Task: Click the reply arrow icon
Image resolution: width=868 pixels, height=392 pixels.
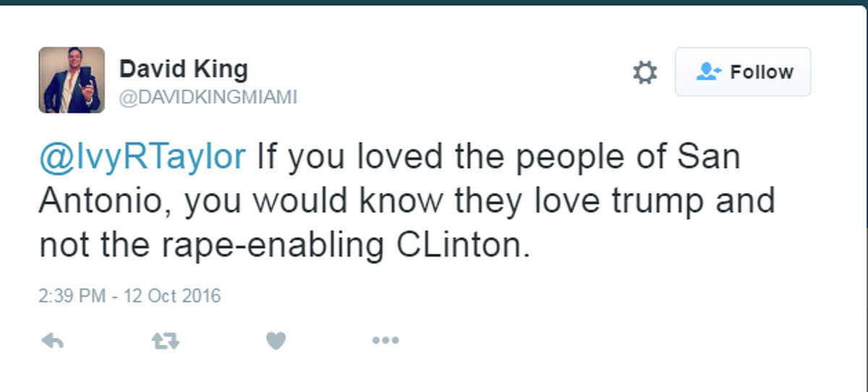Action: click(x=53, y=341)
